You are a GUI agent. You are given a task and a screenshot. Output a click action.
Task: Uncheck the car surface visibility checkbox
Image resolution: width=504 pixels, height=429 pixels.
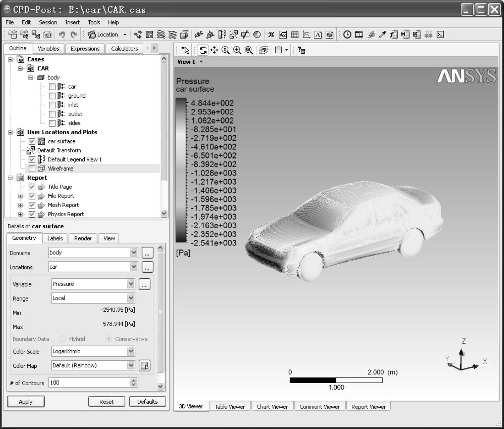(32, 141)
